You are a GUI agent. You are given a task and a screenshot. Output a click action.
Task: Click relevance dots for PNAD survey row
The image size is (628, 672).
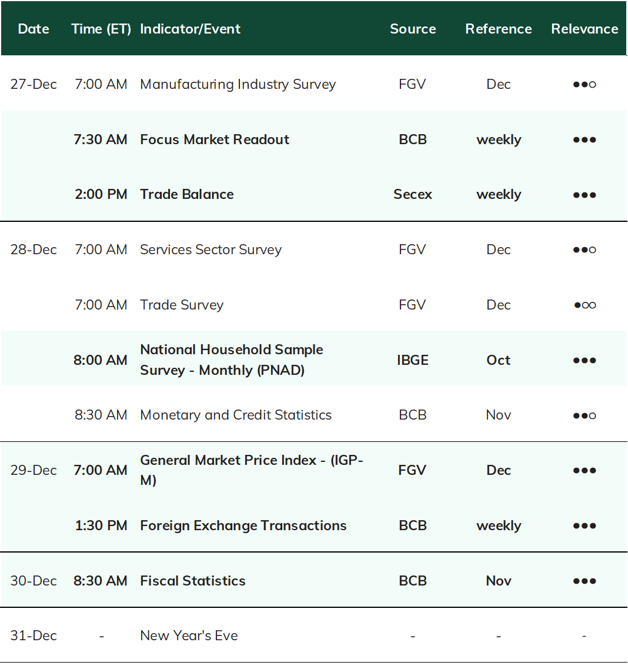coord(584,361)
